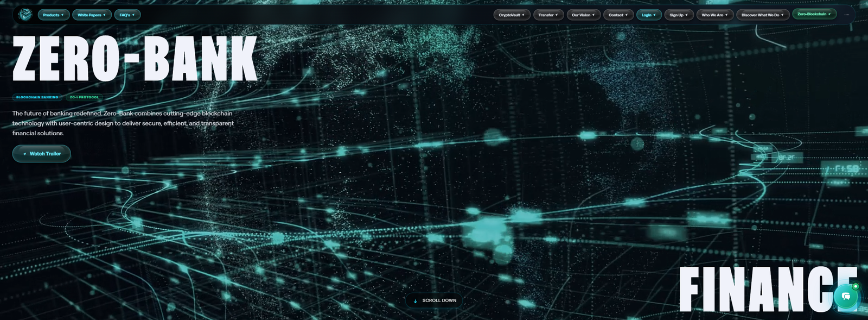Image resolution: width=868 pixels, height=320 pixels.
Task: Open the Our Vision nav item
Action: [x=584, y=15]
